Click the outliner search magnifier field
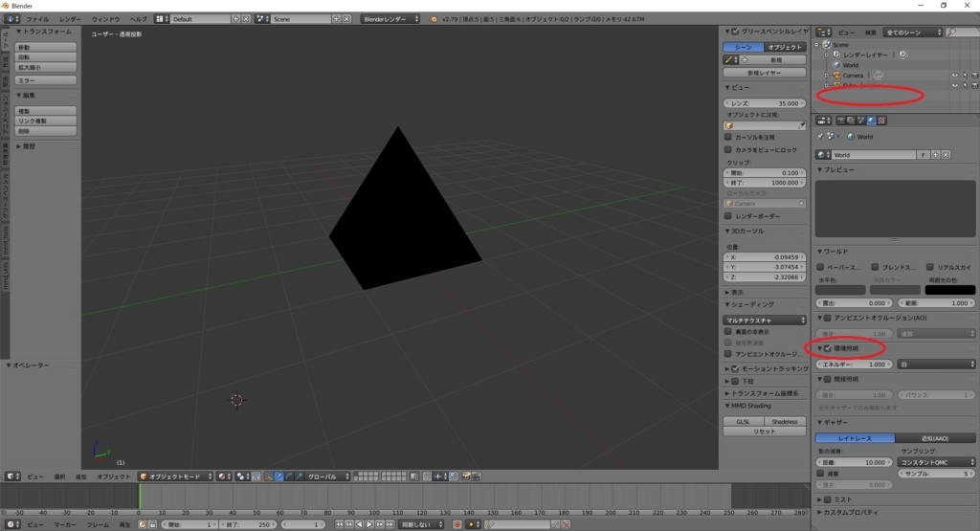This screenshot has height=531, width=980. pyautogui.click(x=961, y=33)
